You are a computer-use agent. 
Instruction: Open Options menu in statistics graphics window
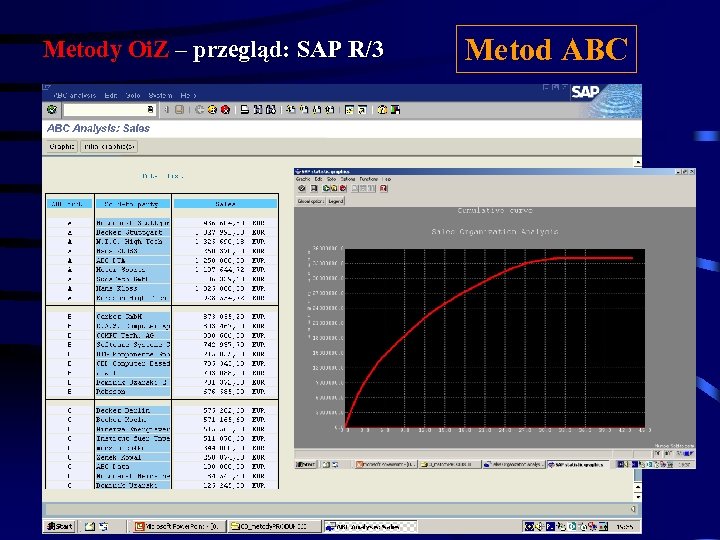(348, 179)
